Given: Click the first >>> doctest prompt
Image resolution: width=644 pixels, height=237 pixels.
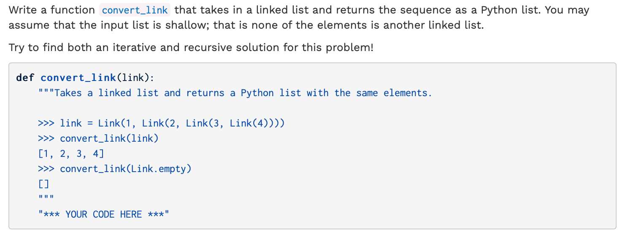Looking at the screenshot, I should [46, 124].
